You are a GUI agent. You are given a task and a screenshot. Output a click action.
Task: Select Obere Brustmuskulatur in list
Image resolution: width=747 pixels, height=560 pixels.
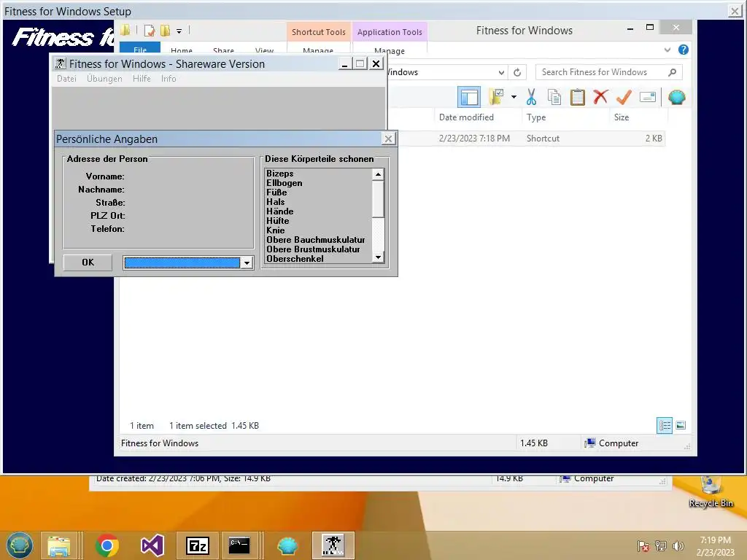pyautogui.click(x=313, y=249)
